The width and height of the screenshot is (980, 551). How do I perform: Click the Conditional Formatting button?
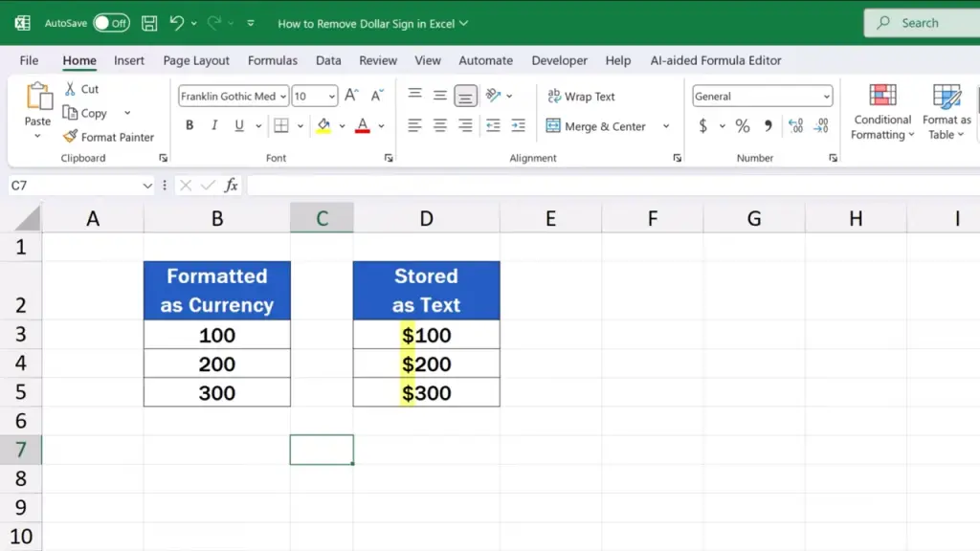pyautogui.click(x=882, y=113)
